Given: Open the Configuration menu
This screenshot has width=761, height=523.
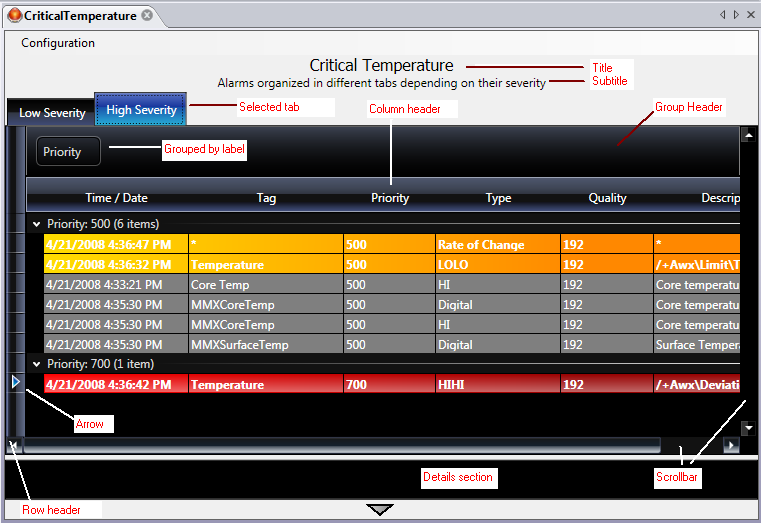Looking at the screenshot, I should (58, 43).
